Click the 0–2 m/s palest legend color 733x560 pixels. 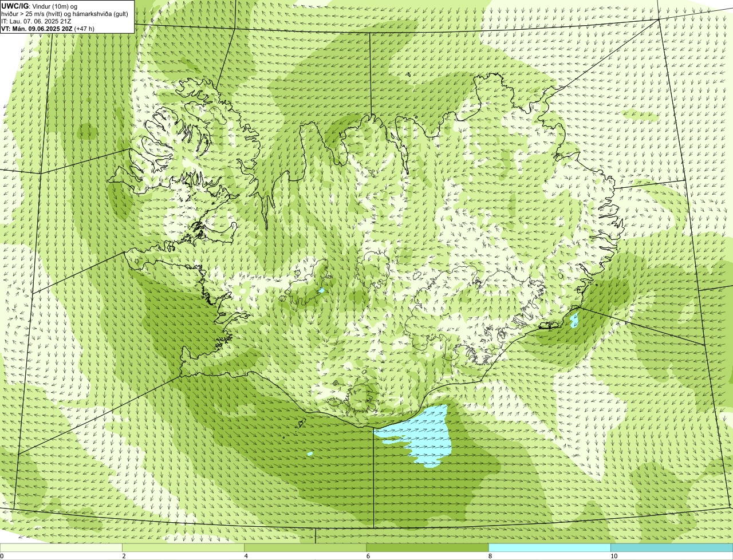[x=61, y=548]
